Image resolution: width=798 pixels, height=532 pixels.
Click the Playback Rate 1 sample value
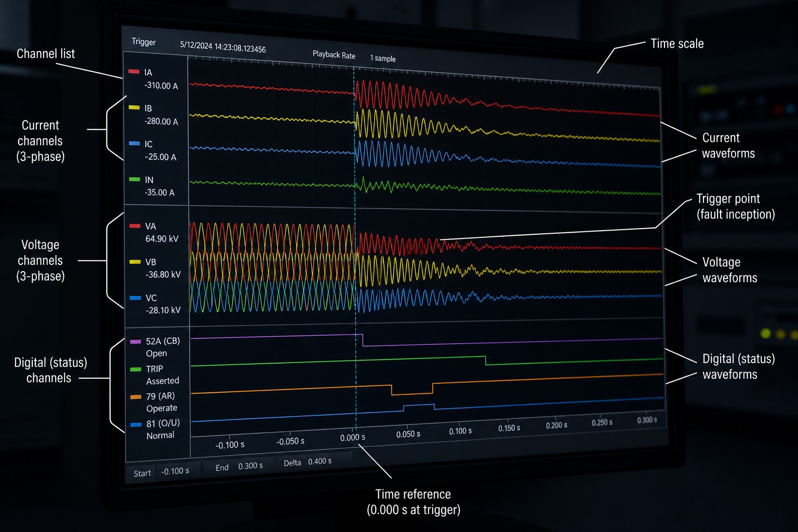(382, 58)
